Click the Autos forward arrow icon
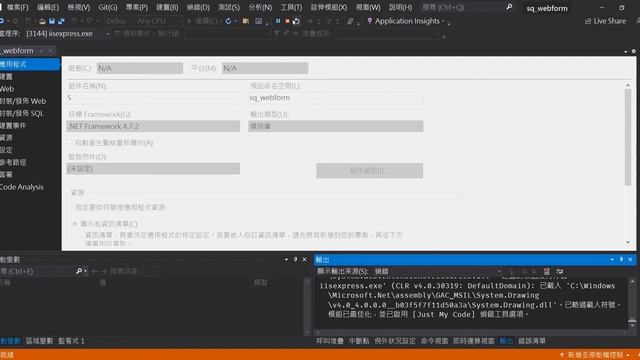640x360 pixels. pos(104,271)
